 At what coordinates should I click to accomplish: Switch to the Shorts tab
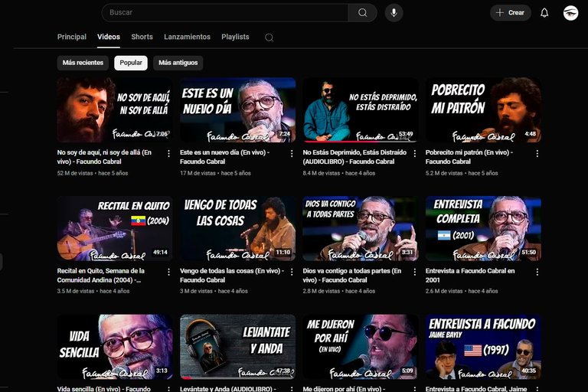(142, 37)
